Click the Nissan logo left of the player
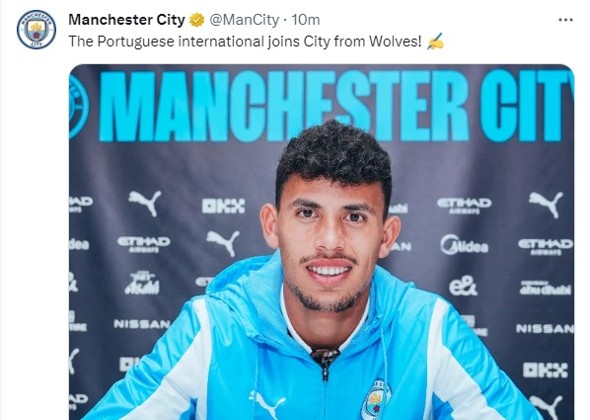Screen dimensions: 590x420 [142, 324]
